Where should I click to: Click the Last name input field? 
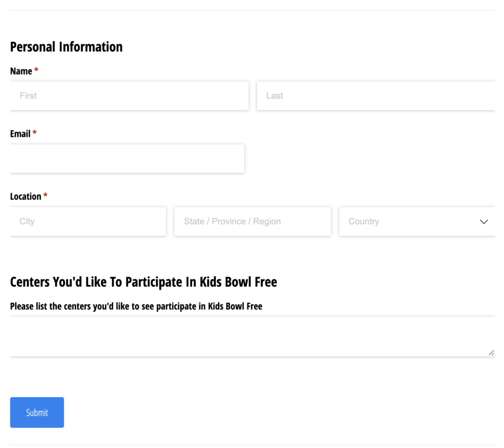pyautogui.click(x=376, y=96)
